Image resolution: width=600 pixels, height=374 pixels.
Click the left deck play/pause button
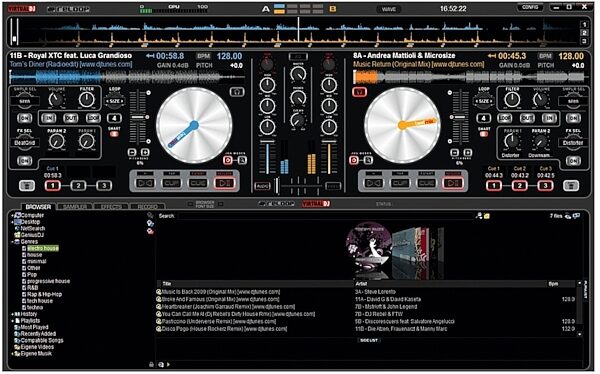pyautogui.click(x=225, y=183)
